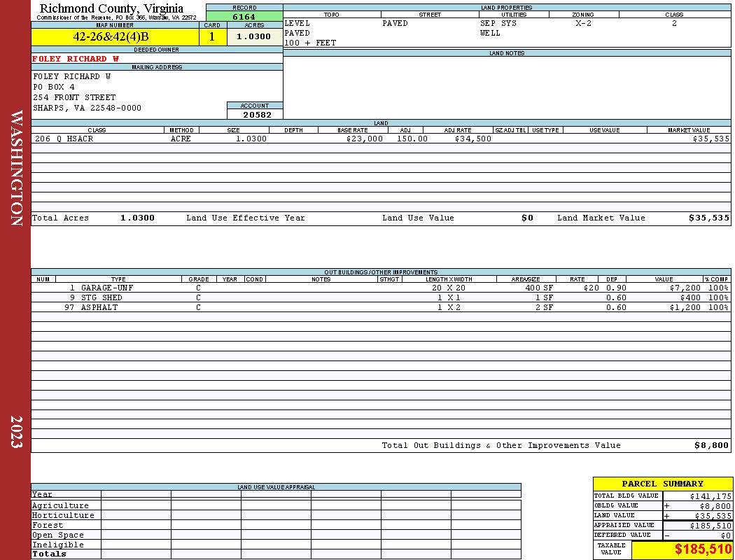Image resolution: width=735 pixels, height=560 pixels.
Task: Click mailing address line PO BOX 4
Action: point(53,87)
